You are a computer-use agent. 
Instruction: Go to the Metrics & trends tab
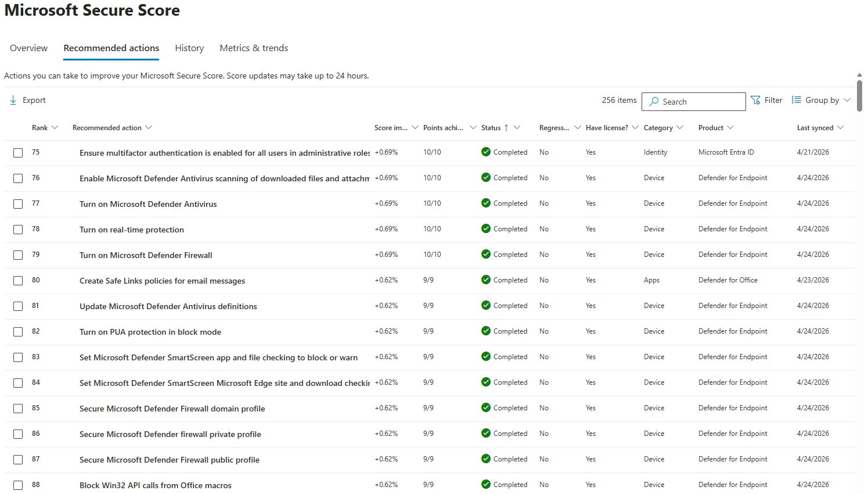(254, 48)
